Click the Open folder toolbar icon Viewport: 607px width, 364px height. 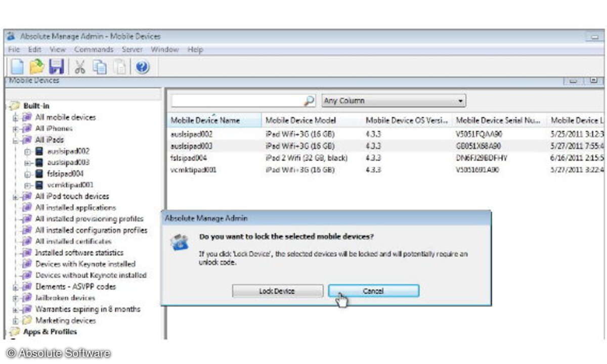point(37,67)
